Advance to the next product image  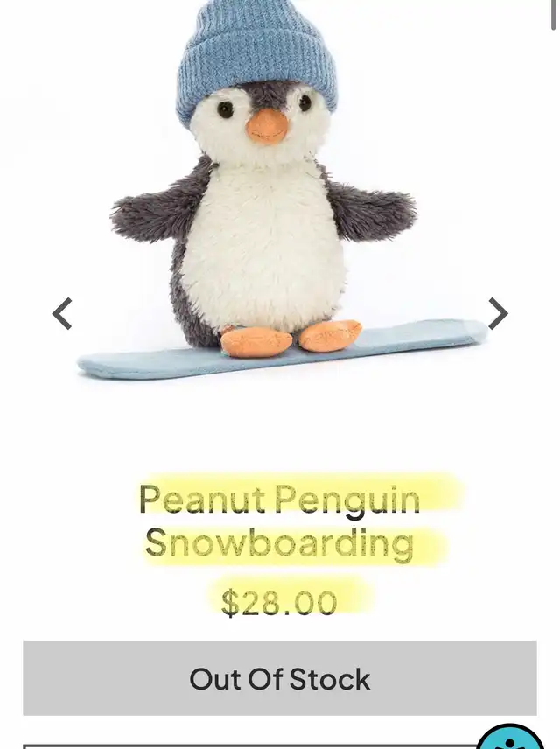point(498,314)
